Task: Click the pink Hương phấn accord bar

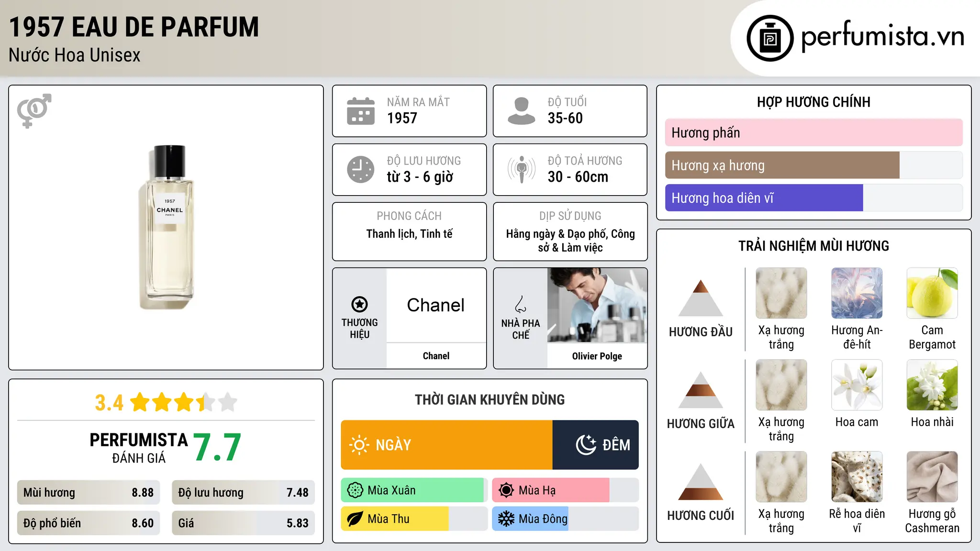Action: tap(814, 132)
